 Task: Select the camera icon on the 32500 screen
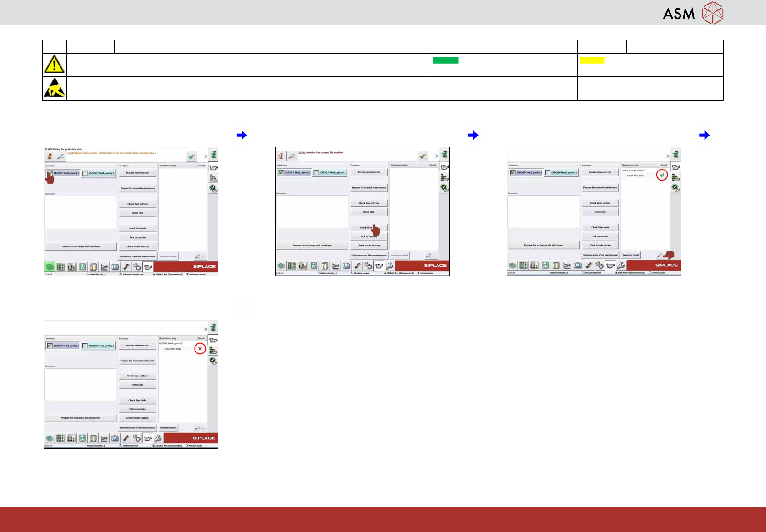tap(115, 267)
